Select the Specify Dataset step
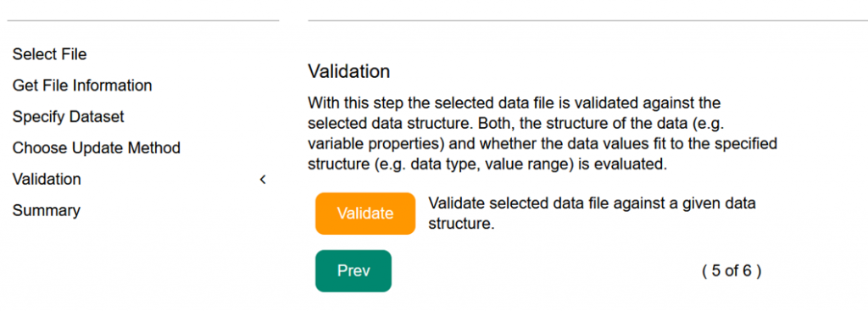Image resolution: width=868 pixels, height=311 pixels. coord(68,117)
